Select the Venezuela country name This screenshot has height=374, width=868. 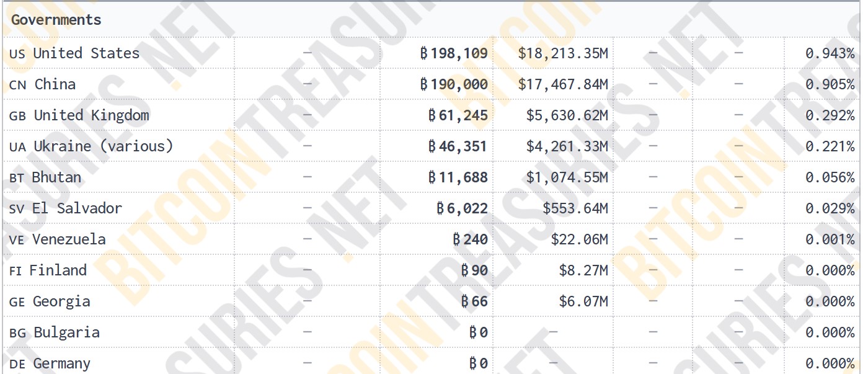point(69,239)
